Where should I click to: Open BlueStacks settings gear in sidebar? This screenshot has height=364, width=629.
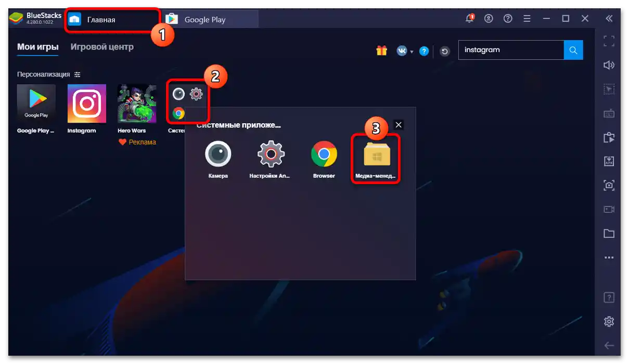pyautogui.click(x=609, y=321)
